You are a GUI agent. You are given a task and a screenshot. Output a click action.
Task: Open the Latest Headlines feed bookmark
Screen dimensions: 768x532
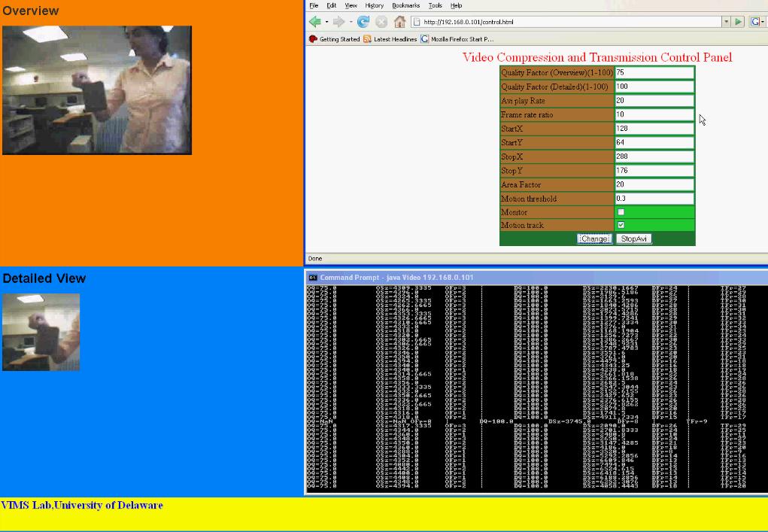390,39
